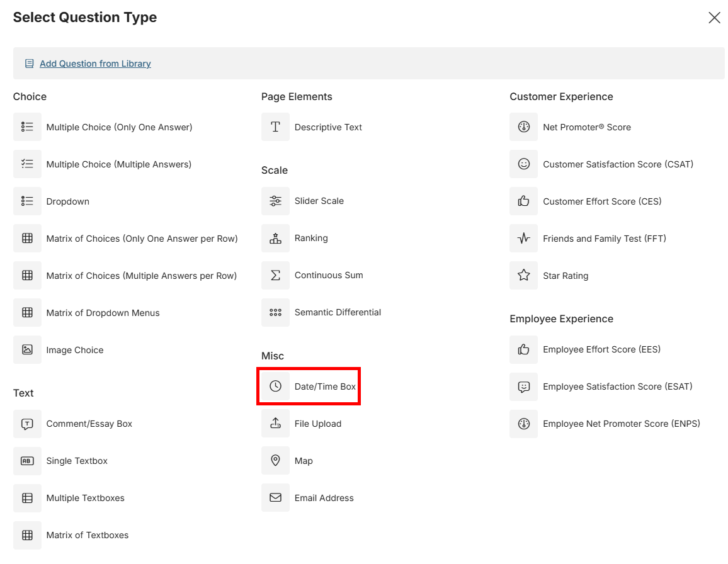Click the Comment/Essay Box icon
The height and width of the screenshot is (564, 728).
[x=27, y=424]
